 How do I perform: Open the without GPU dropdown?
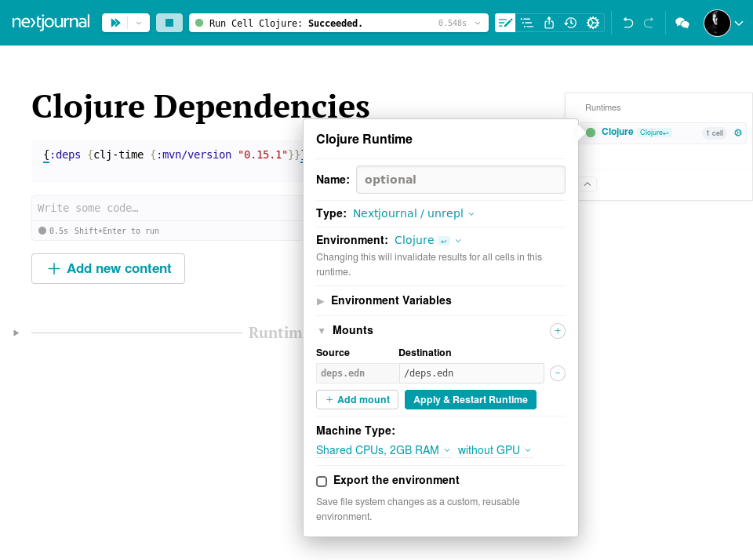495,450
